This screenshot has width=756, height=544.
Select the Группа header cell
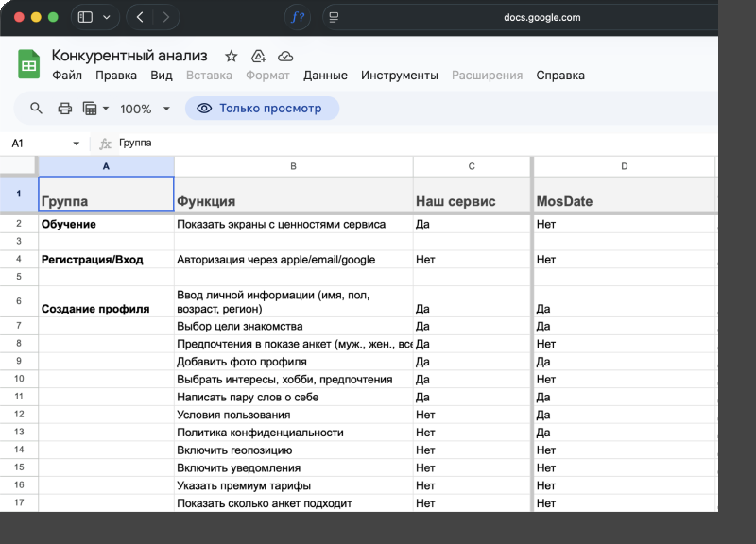click(106, 194)
